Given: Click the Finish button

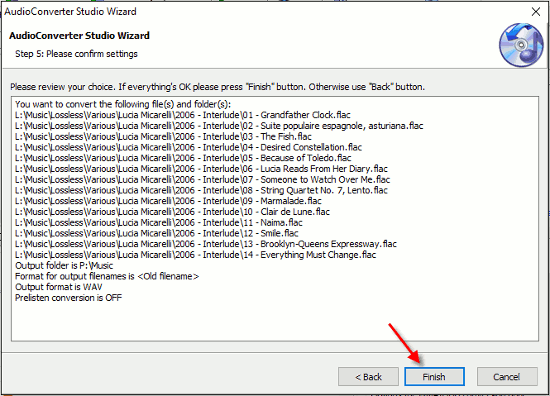Looking at the screenshot, I should coord(434,377).
